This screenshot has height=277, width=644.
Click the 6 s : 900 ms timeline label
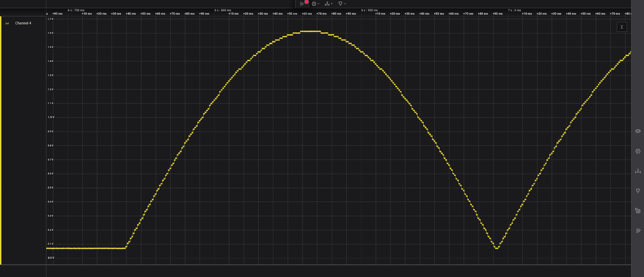(x=369, y=10)
